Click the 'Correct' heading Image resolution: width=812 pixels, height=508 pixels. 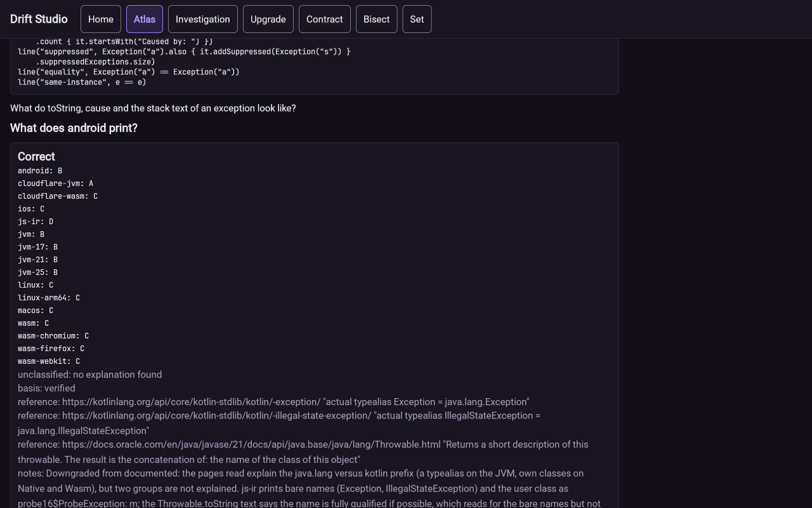click(x=36, y=156)
